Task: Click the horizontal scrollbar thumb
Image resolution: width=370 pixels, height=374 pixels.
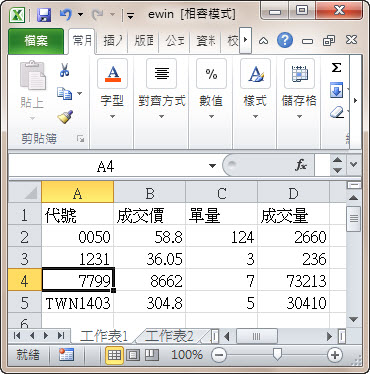Action: [257, 336]
